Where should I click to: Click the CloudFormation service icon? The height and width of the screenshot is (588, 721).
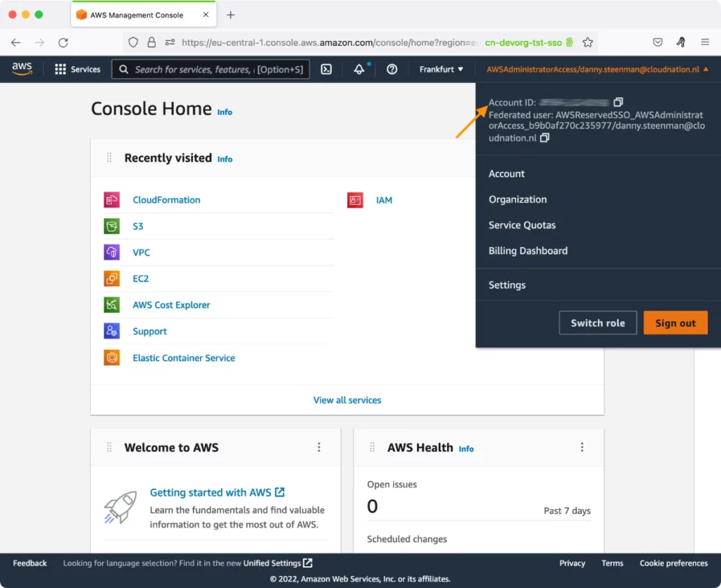click(x=112, y=200)
